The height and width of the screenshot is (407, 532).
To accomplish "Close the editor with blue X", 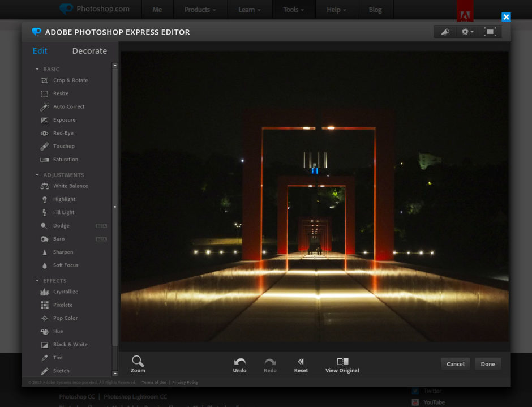I will pos(506,17).
